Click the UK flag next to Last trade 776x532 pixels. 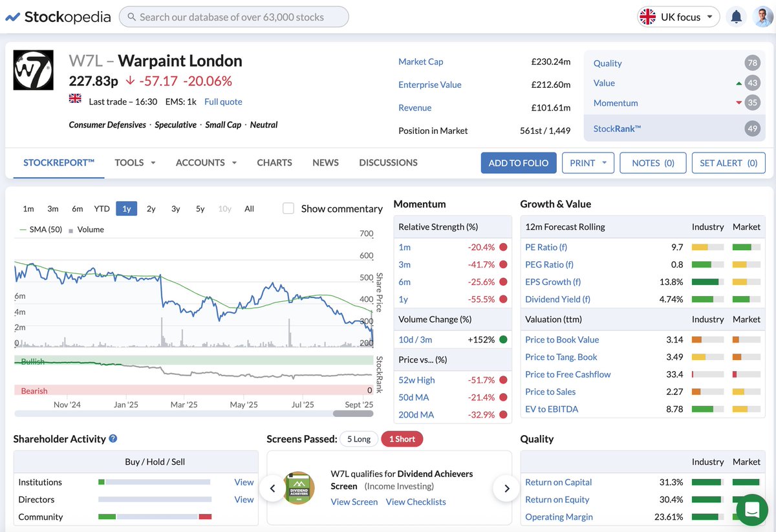[x=75, y=99]
